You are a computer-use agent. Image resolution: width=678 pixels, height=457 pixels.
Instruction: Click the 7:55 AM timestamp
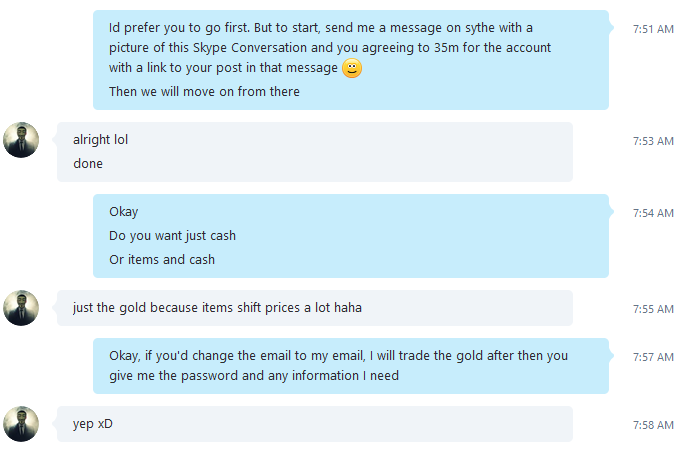click(653, 309)
